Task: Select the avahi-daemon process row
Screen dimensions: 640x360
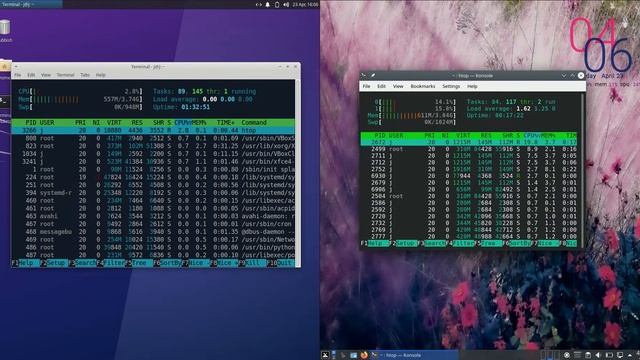Action: tap(153, 216)
